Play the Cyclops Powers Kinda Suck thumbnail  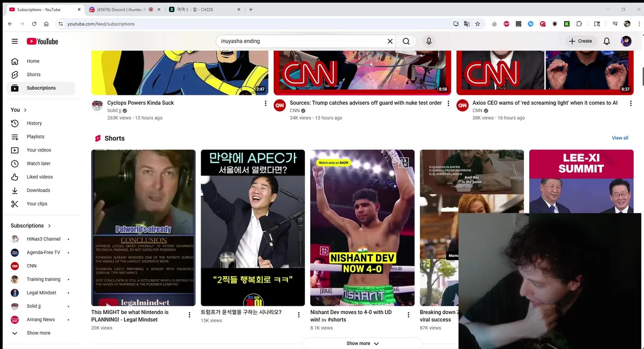point(180,73)
